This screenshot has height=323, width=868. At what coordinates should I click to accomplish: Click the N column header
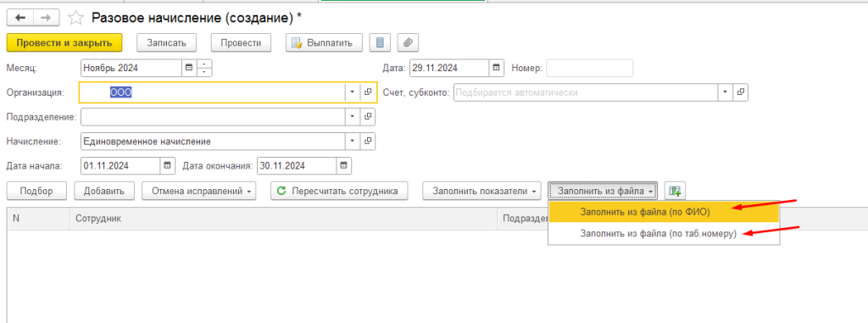coord(38,219)
